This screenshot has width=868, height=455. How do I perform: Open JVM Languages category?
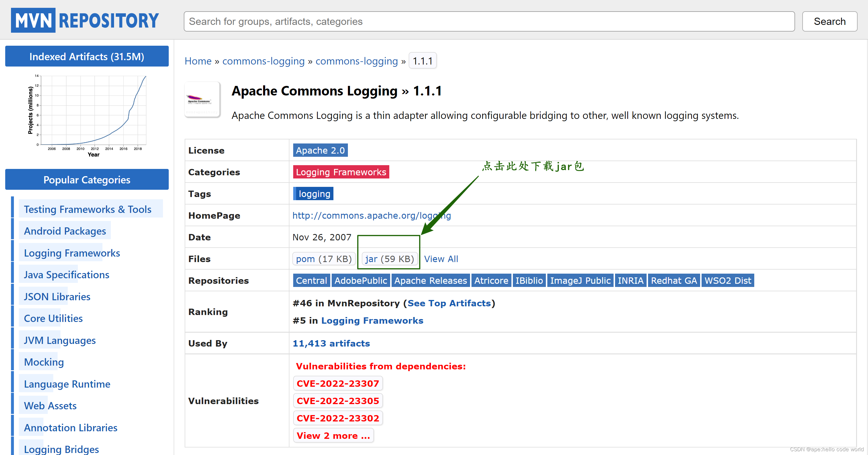(60, 340)
